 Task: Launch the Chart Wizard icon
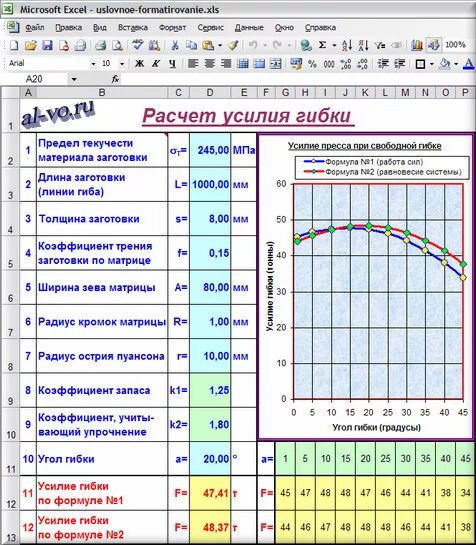[417, 45]
